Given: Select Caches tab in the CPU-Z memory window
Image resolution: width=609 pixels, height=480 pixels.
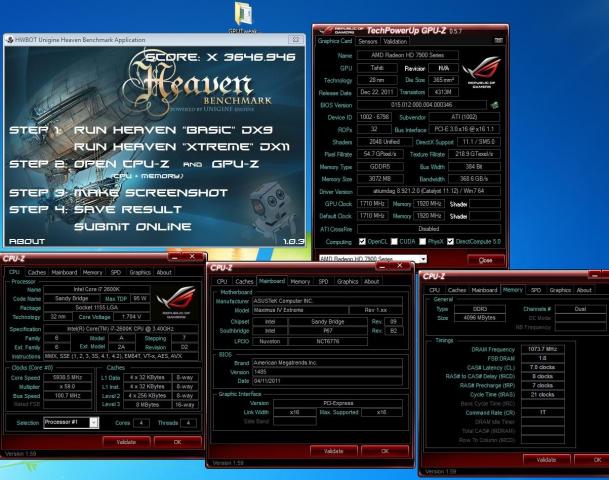Looking at the screenshot, I should point(457,290).
